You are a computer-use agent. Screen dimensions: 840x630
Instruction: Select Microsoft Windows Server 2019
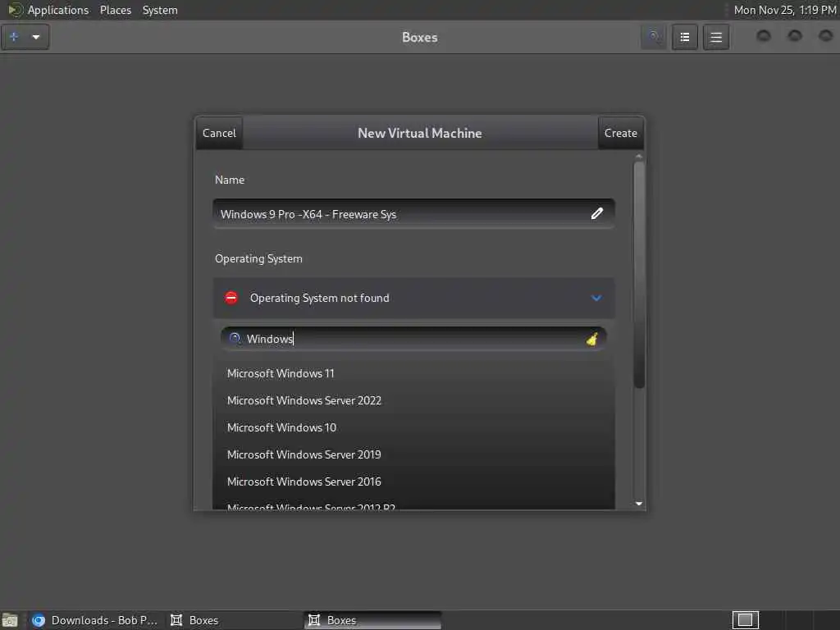[413, 454]
